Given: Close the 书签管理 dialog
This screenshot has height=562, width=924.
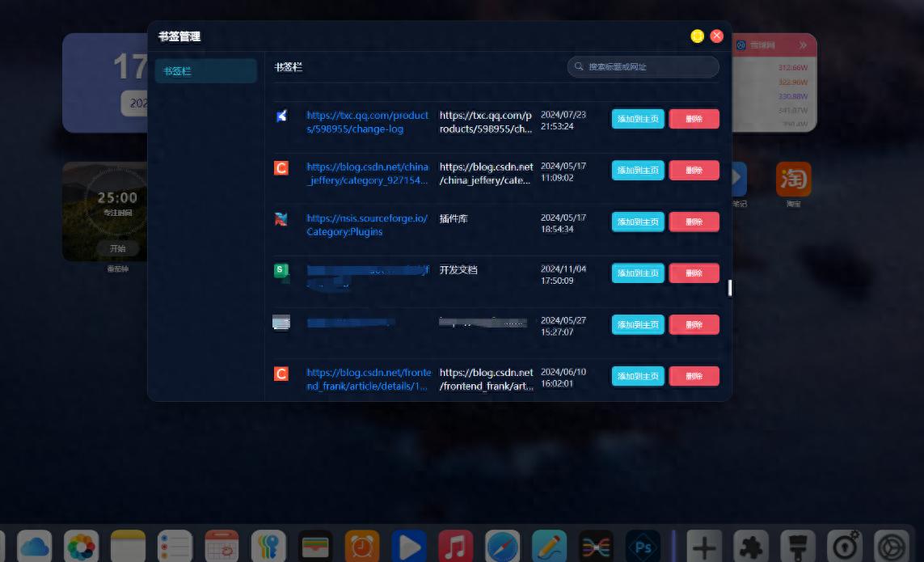Looking at the screenshot, I should [x=716, y=36].
